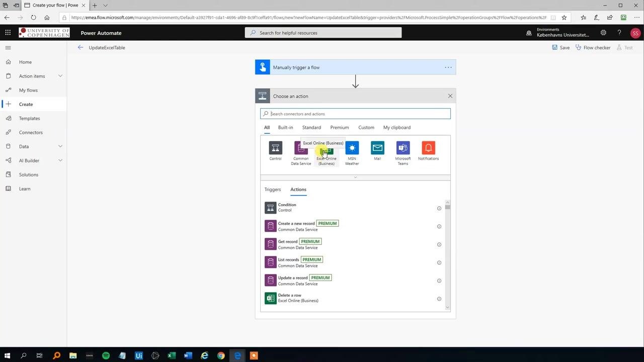This screenshot has width=644, height=362.
Task: Select the Excel Online (Business) connector
Action: [327, 153]
